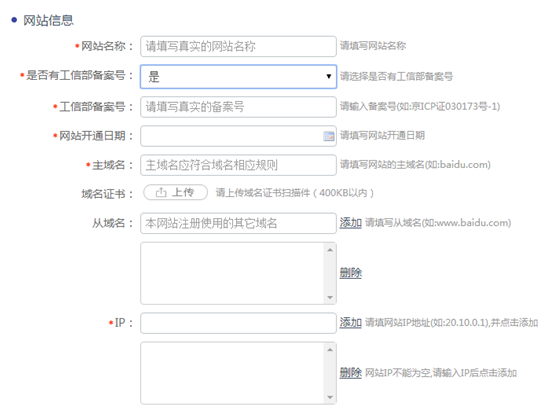Focus the 网站名称 input field
This screenshot has height=416, width=558.
coord(238,46)
